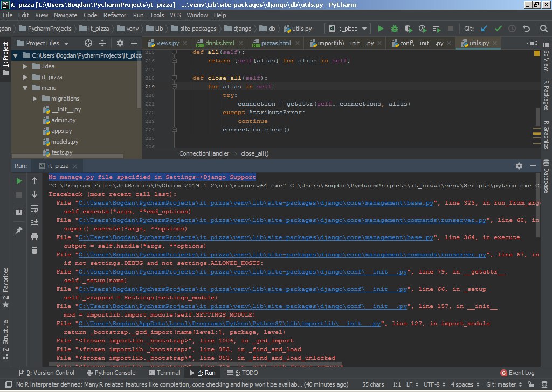Print the Run console output

(x=34, y=236)
